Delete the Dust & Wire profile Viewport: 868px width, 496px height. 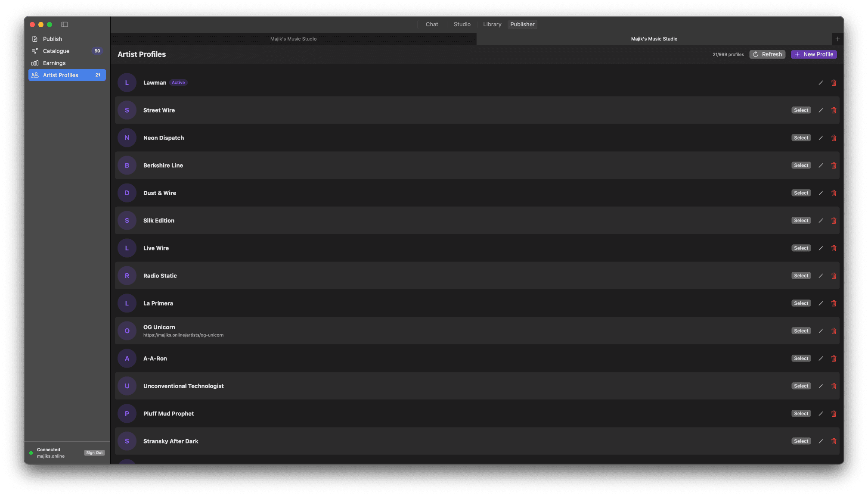tap(834, 193)
